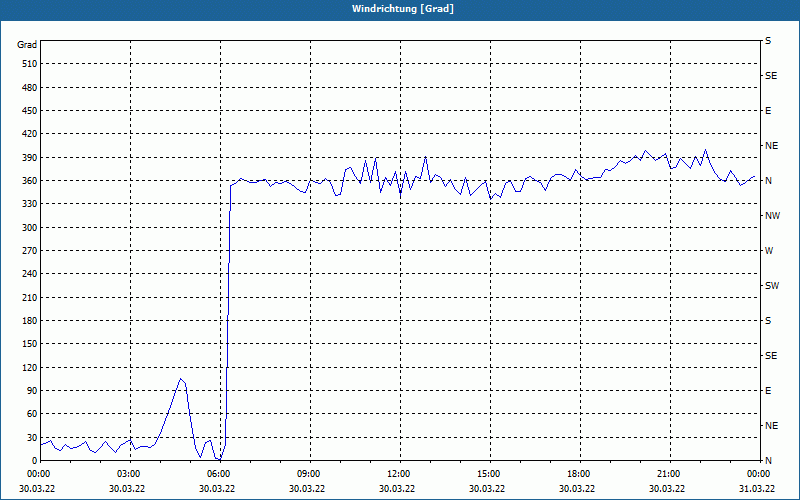Viewport: 800px width, 500px height.
Task: Click the "18:00" time label
Action: click(580, 474)
